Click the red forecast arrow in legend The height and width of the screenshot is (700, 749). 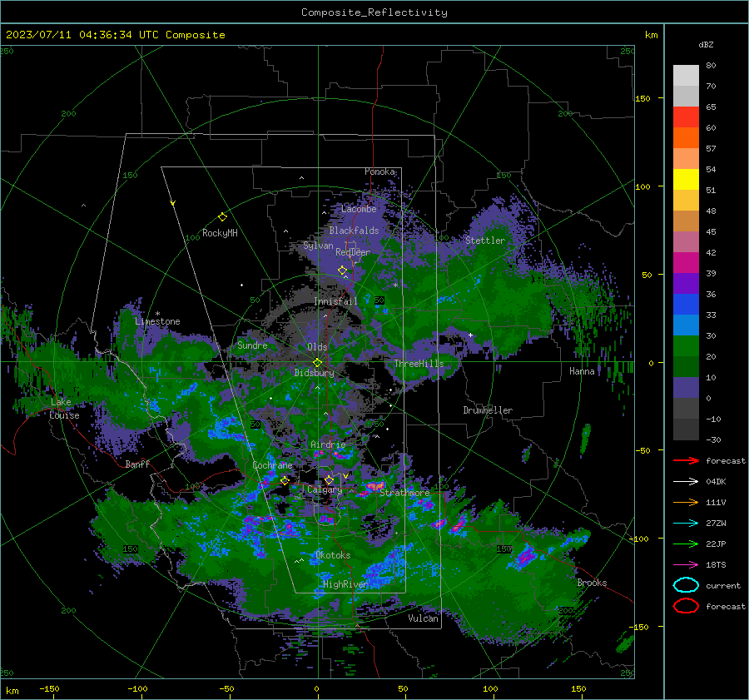[x=686, y=460]
